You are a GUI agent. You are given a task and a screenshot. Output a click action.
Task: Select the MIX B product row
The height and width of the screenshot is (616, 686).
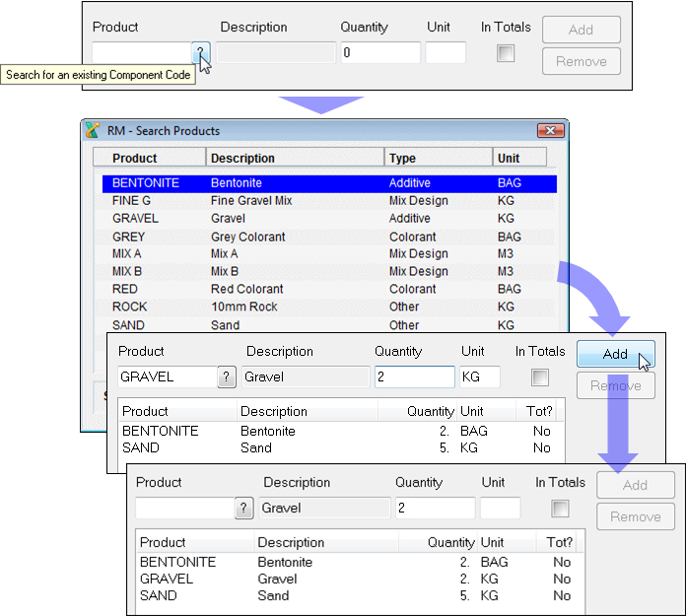[x=329, y=271]
